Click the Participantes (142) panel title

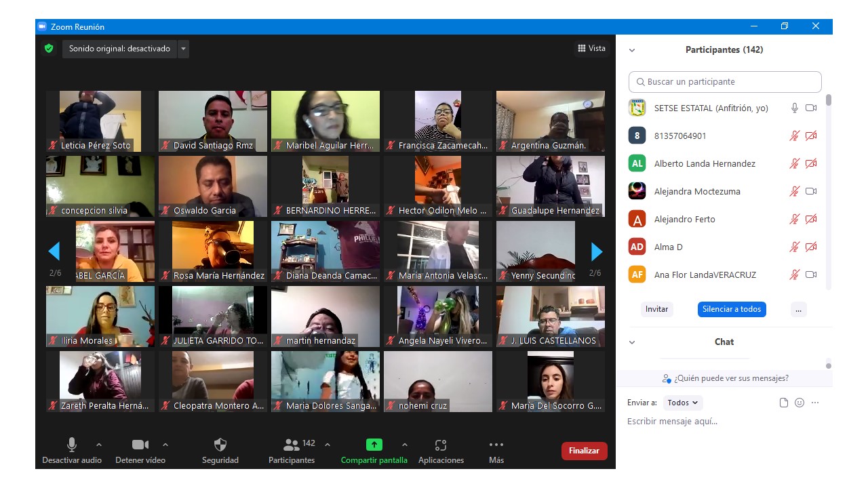(x=724, y=50)
